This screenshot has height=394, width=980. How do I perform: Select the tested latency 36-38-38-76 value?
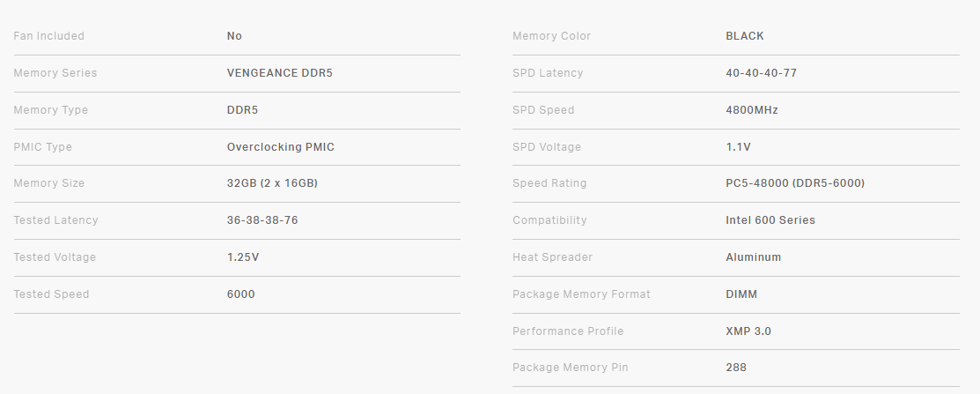(x=262, y=220)
